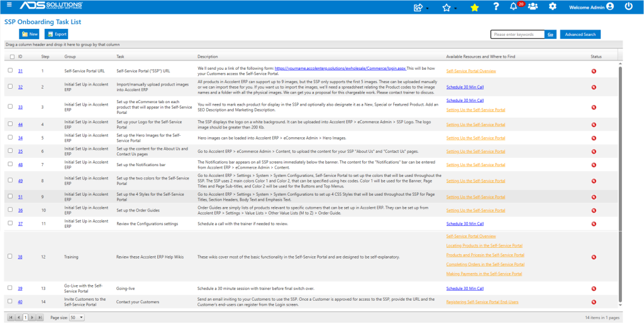The width and height of the screenshot is (644, 324).
Task: Click red status icon for task 32
Action: 594,87
